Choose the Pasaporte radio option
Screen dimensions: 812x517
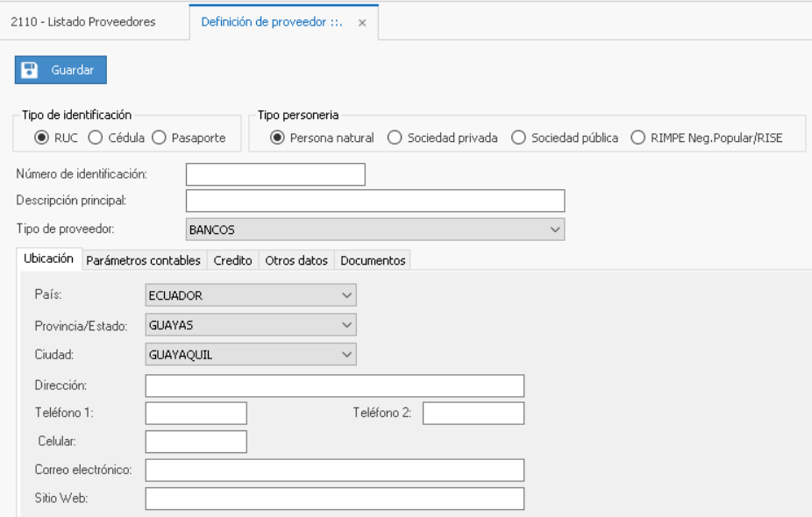(159, 138)
